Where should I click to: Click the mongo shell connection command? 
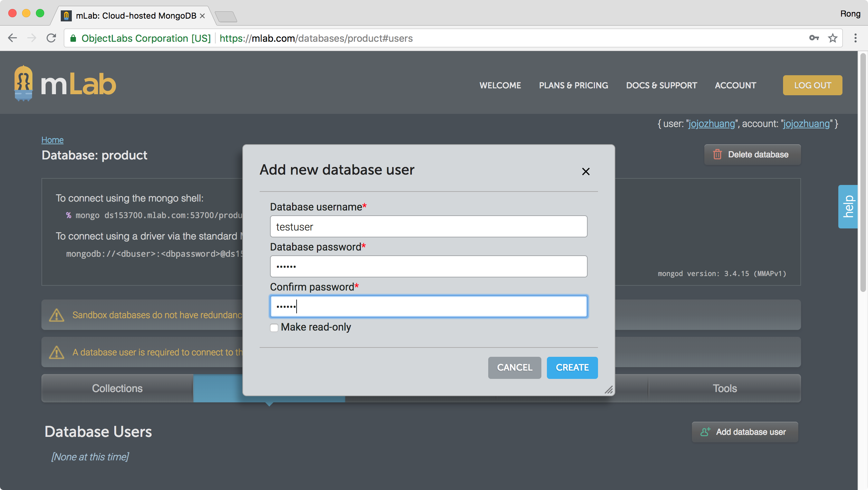tap(154, 215)
